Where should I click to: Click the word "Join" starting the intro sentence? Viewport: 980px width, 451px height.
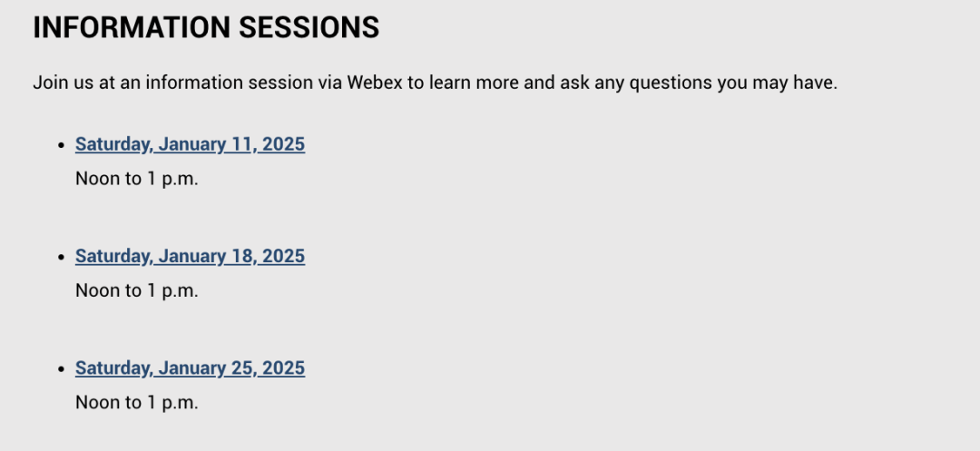point(50,83)
